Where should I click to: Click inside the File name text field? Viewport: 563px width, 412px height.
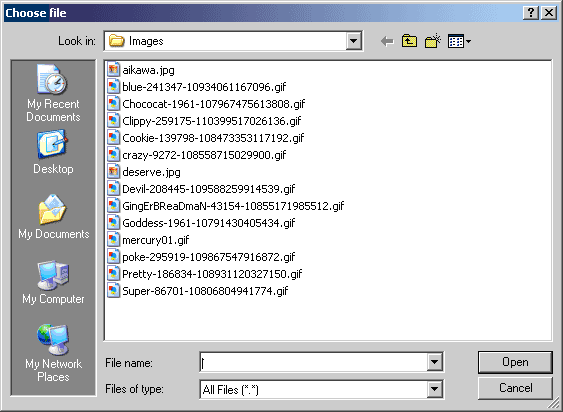tap(313, 362)
